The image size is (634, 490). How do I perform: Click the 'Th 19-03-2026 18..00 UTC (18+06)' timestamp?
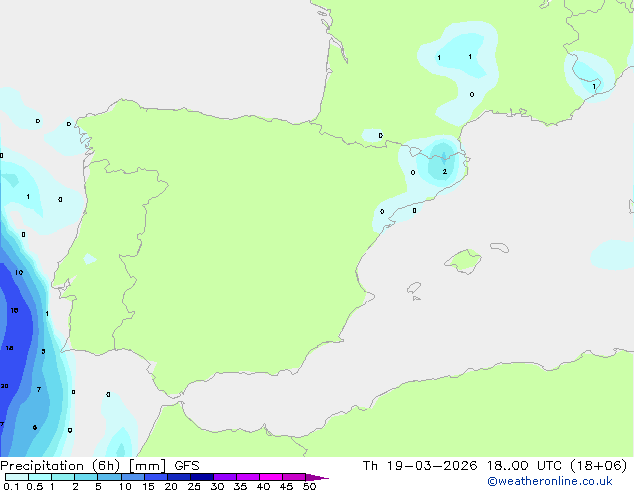[x=495, y=466]
